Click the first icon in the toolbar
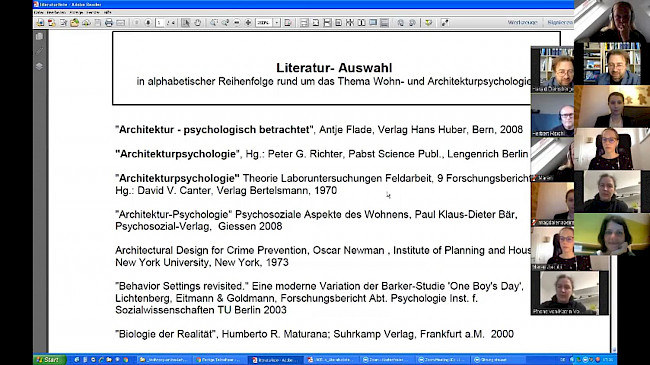Image resolution: width=650 pixels, height=365 pixels. point(40,23)
